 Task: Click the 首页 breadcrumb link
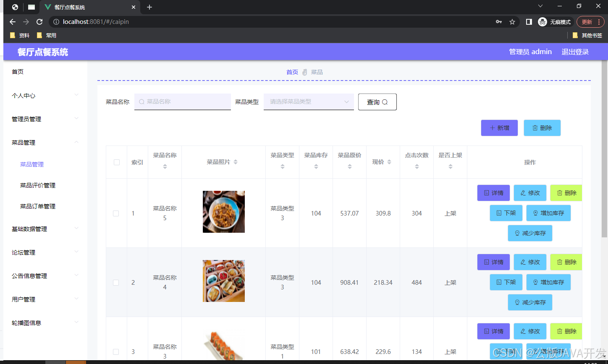[292, 72]
